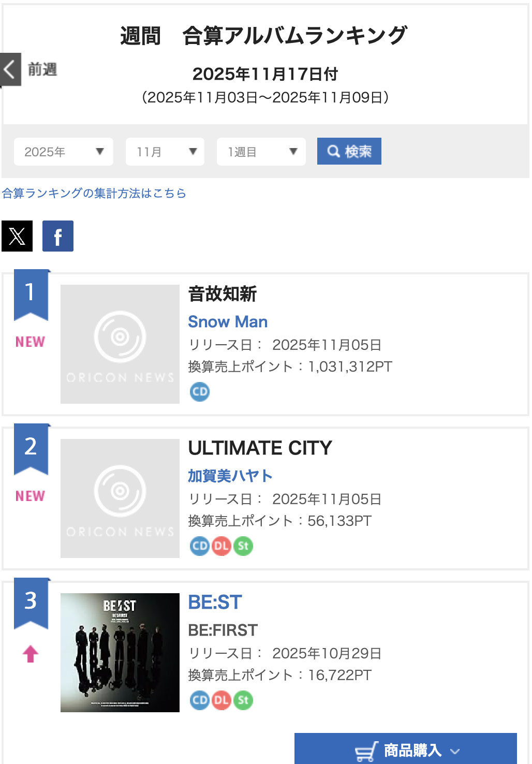The height and width of the screenshot is (764, 532).
Task: Click DL icon under BE:ST album
Action: 221,700
